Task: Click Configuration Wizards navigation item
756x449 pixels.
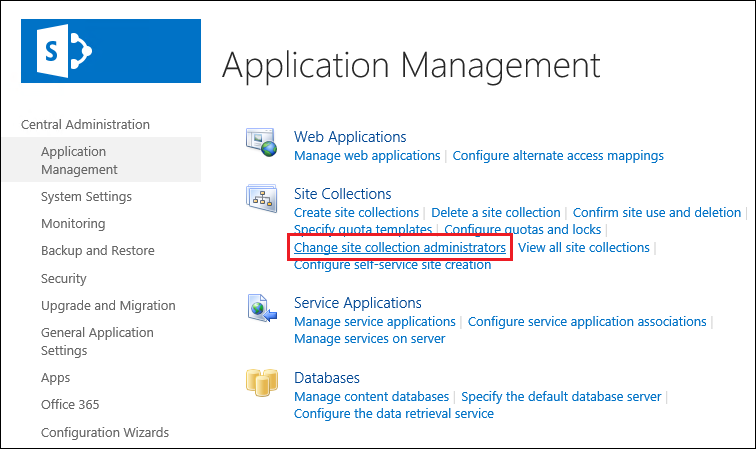Action: coord(105,433)
